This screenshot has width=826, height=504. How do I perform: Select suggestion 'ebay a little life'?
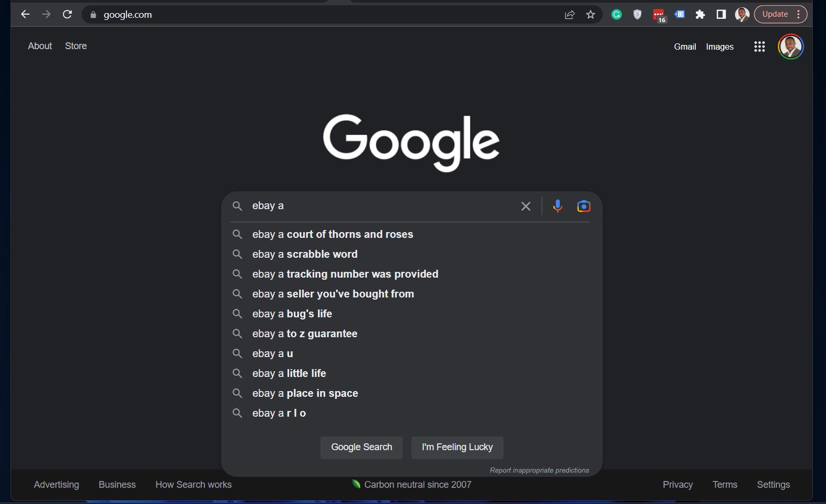412,373
